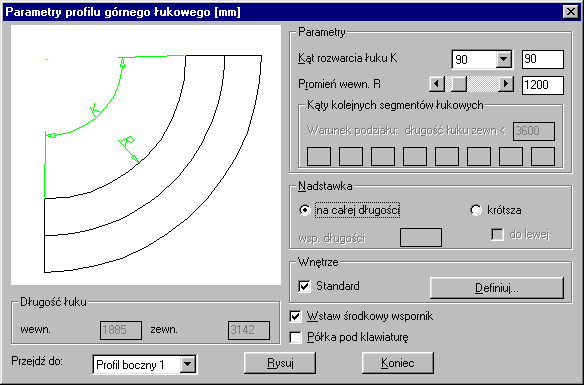Viewport: 584px width, 385px height.
Task: Open the 'Przejdź do' Profil boczny 1 dropdown
Action: point(188,364)
